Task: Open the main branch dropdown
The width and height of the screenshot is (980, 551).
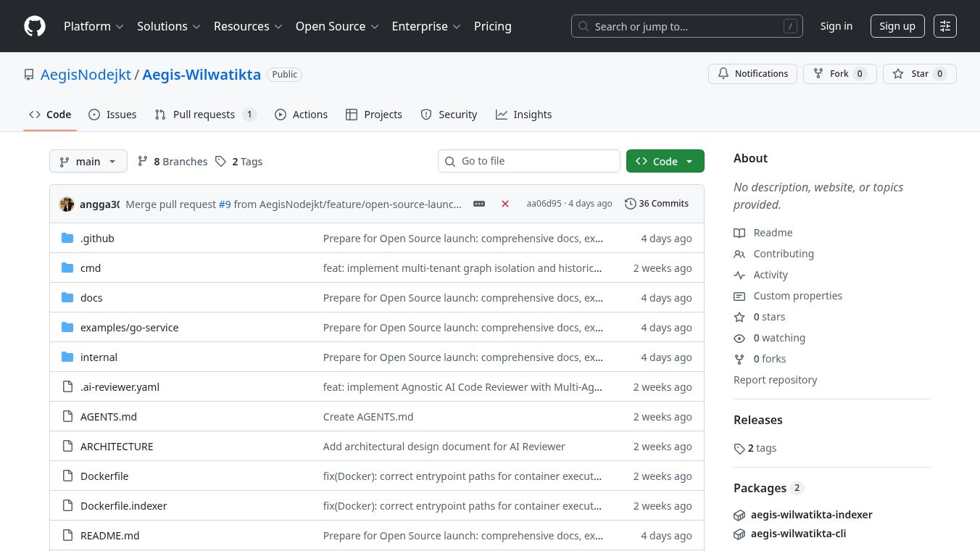Action: (x=88, y=161)
